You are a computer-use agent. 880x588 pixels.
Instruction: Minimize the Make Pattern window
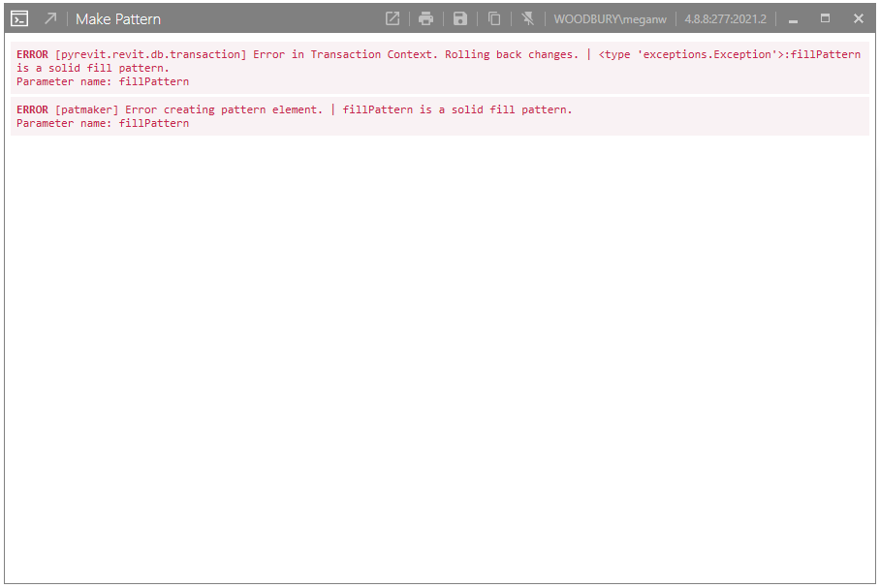(792, 17)
